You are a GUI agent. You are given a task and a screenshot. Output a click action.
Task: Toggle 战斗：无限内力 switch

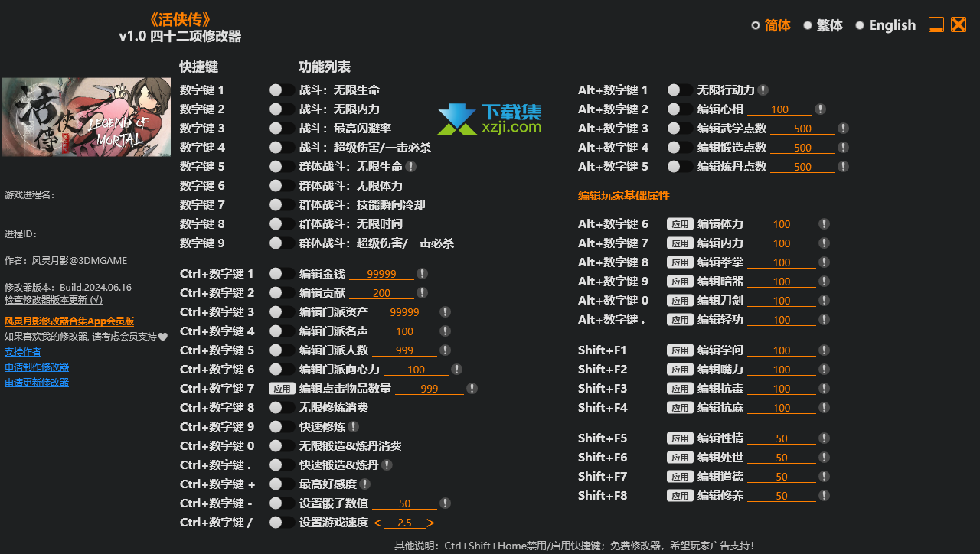click(x=282, y=109)
